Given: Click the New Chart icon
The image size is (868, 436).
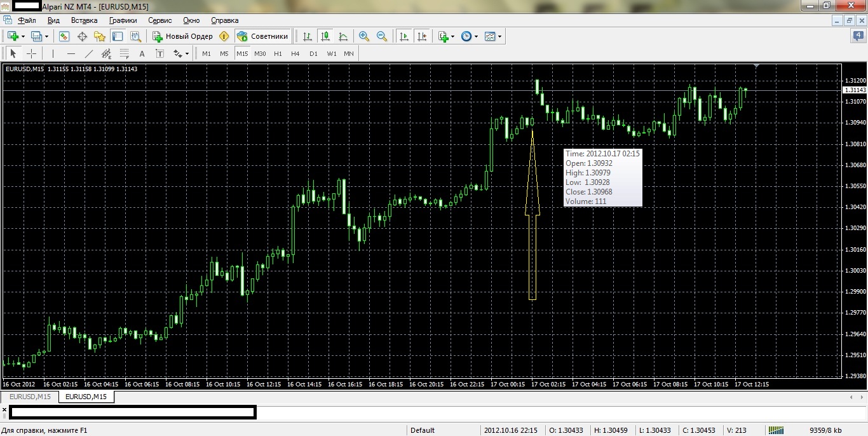Looking at the screenshot, I should point(13,36).
